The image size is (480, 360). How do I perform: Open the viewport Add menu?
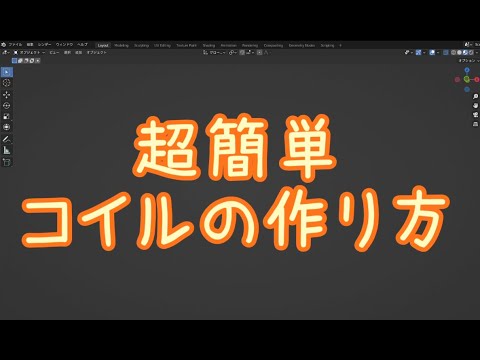point(78,52)
